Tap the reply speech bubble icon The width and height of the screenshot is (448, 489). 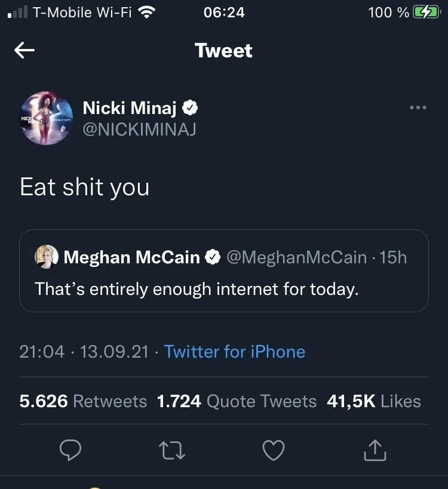[72, 450]
